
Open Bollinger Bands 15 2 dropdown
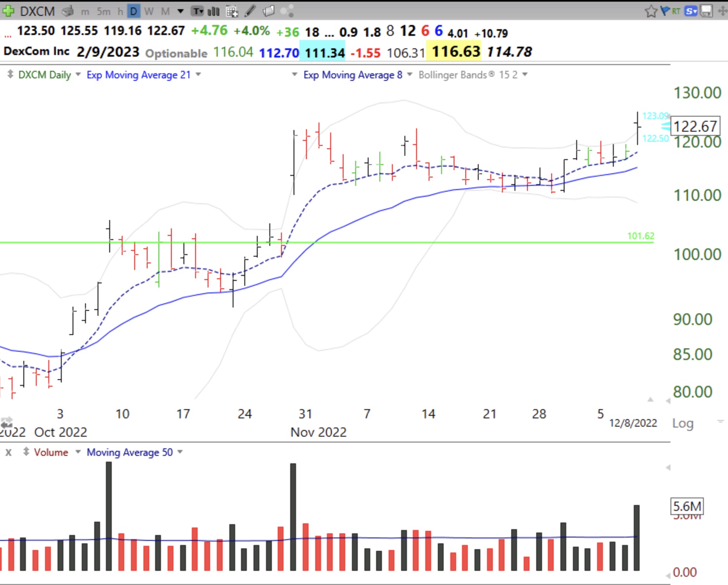point(525,75)
